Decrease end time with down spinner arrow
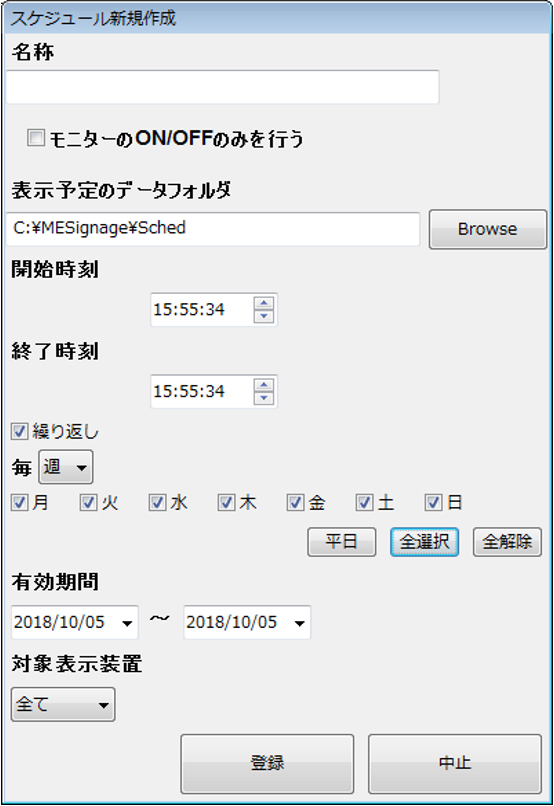The width and height of the screenshot is (554, 806). 264,398
